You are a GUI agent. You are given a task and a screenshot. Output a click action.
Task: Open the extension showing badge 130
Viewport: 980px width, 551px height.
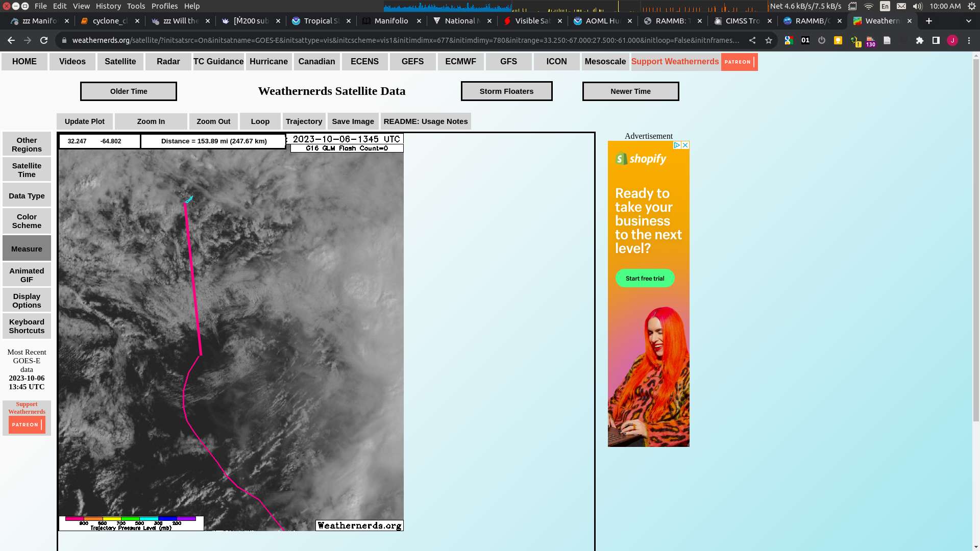871,41
